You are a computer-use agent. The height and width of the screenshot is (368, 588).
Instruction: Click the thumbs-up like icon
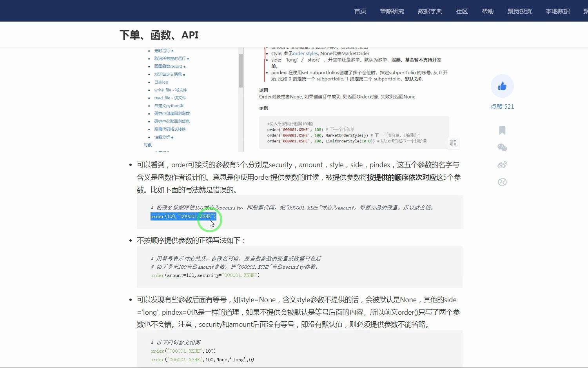[502, 86]
